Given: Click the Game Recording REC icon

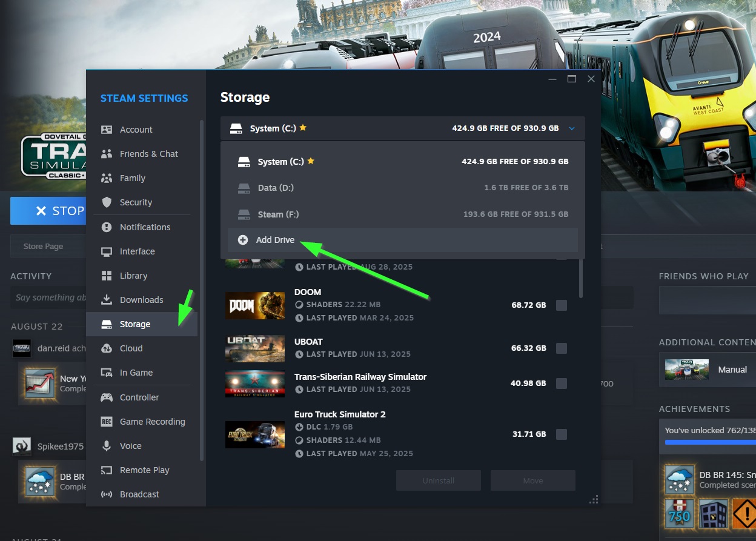Looking at the screenshot, I should coord(107,422).
